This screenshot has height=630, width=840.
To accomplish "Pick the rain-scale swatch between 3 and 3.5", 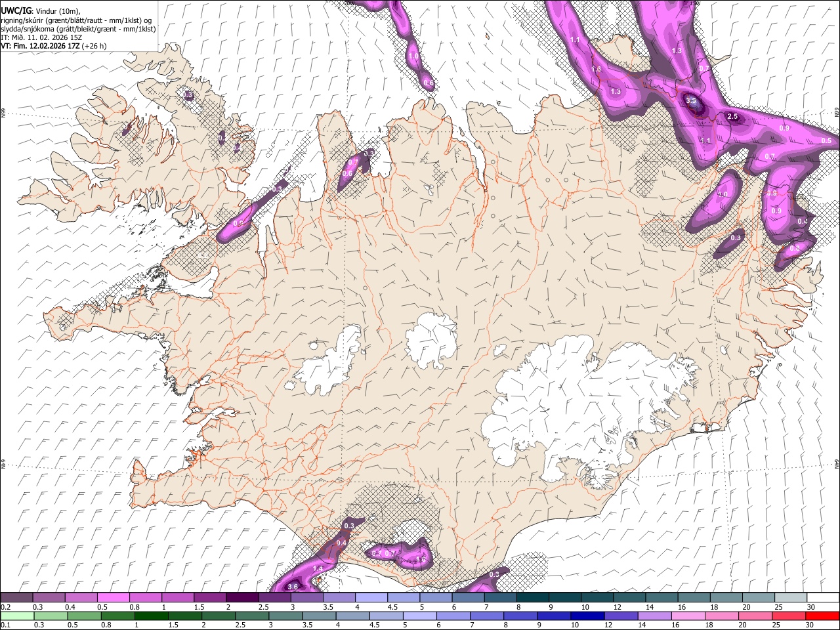I will point(285,616).
